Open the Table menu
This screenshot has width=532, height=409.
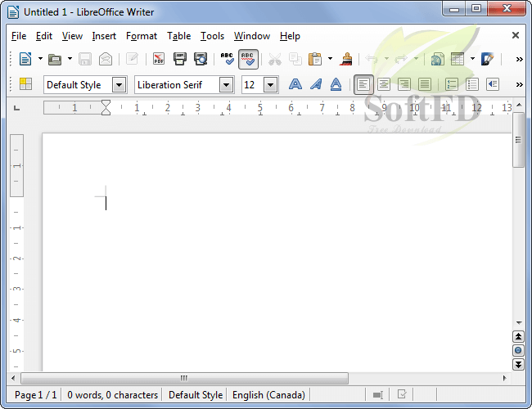(178, 36)
